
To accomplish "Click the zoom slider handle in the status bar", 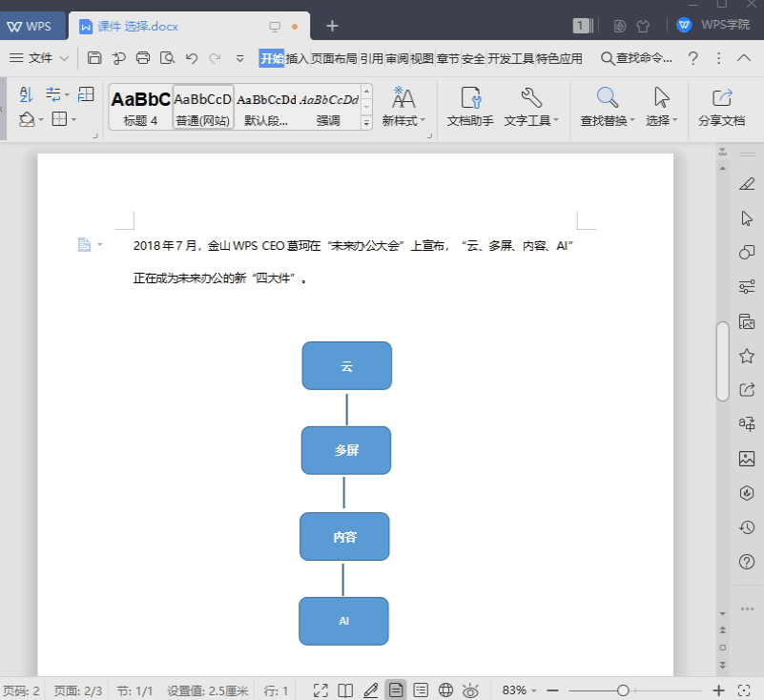I will [x=623, y=690].
